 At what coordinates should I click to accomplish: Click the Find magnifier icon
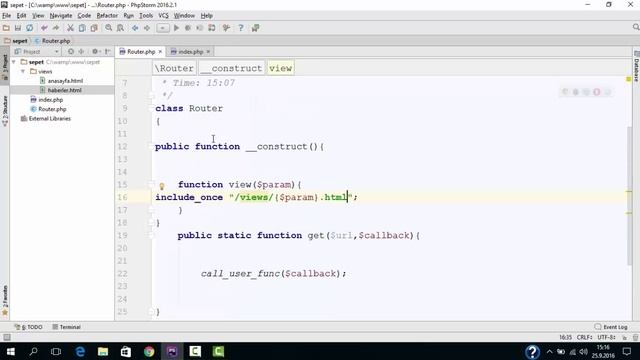pos(109,28)
